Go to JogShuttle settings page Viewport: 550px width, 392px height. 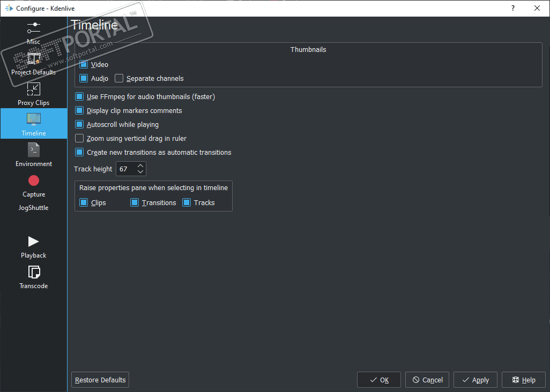pyautogui.click(x=34, y=208)
